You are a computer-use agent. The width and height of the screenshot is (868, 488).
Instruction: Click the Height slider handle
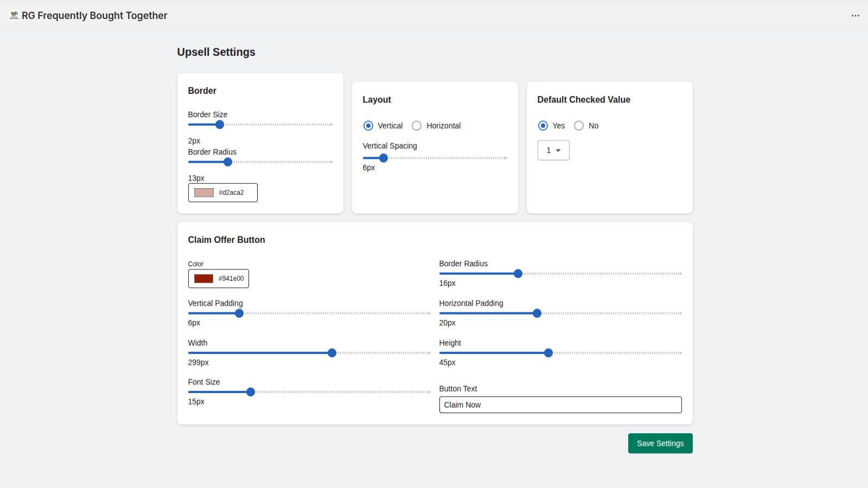click(548, 352)
